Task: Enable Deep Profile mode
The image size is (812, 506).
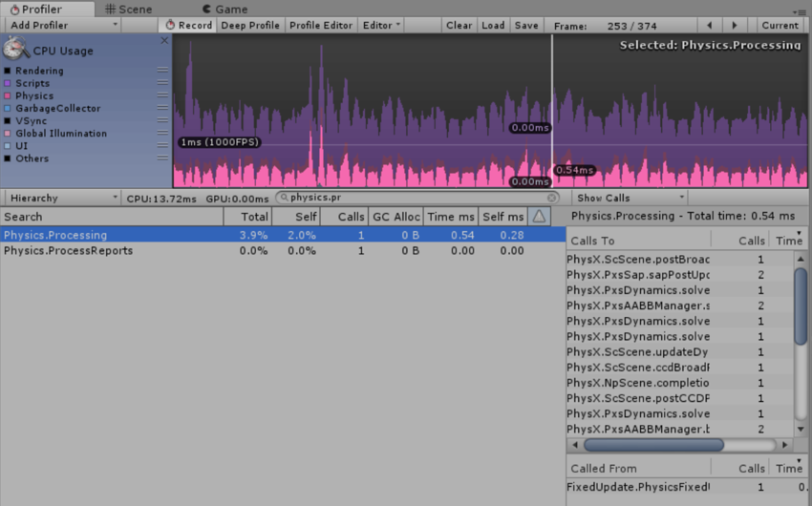Action: point(250,26)
